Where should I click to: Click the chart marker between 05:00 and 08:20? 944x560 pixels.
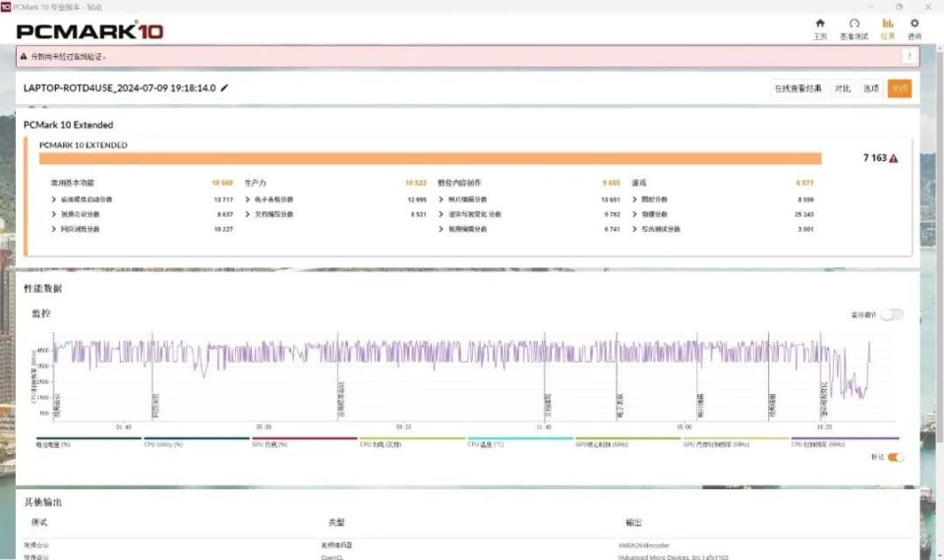[341, 400]
